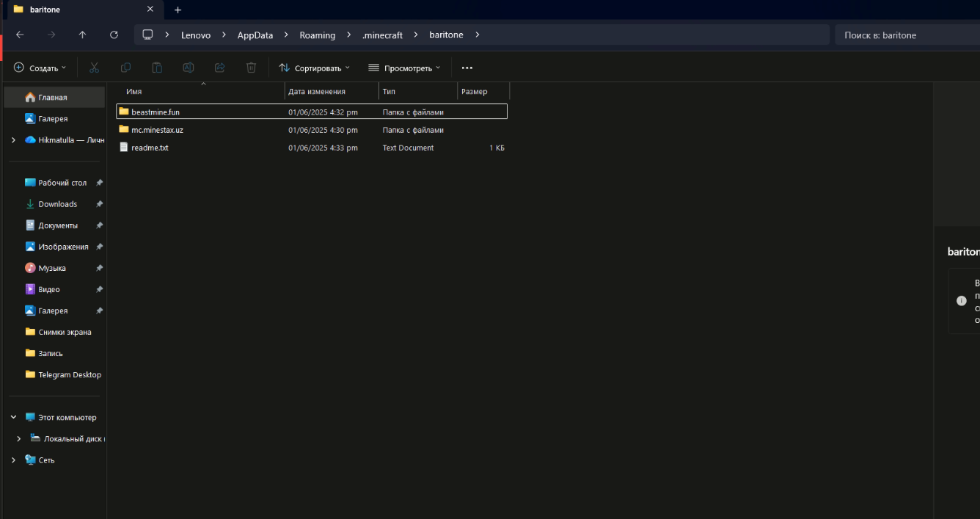Open the Сортировать sort dropdown
Screen dimensions: 980x519
point(315,68)
